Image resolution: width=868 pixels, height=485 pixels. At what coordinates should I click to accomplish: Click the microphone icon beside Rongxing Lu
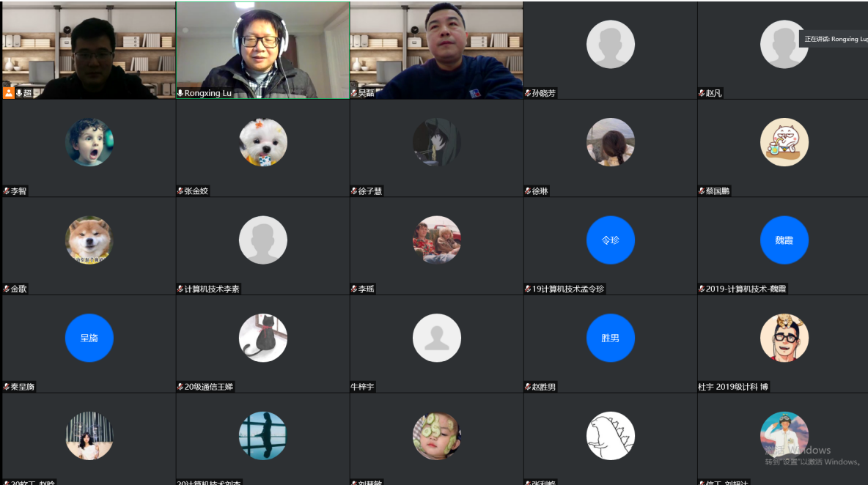(180, 93)
